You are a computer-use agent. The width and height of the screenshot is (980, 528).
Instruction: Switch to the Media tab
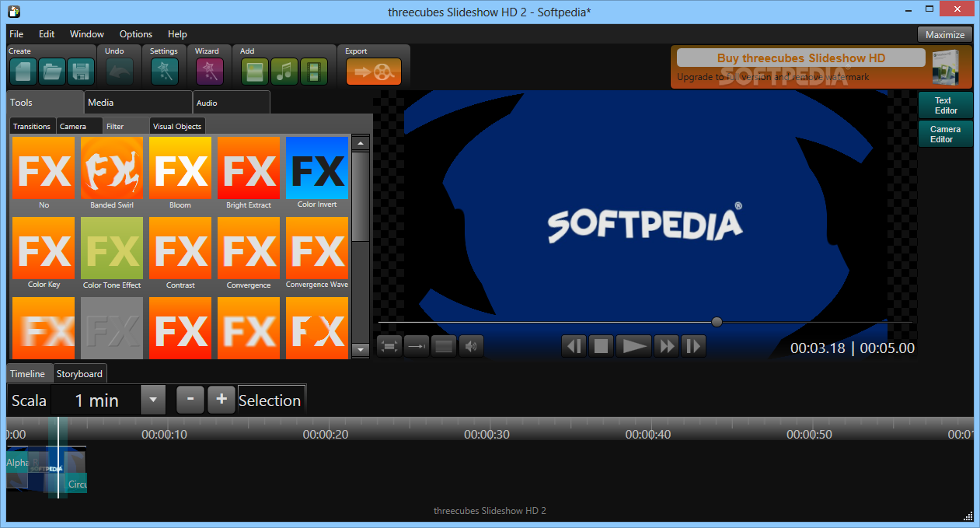(138, 103)
